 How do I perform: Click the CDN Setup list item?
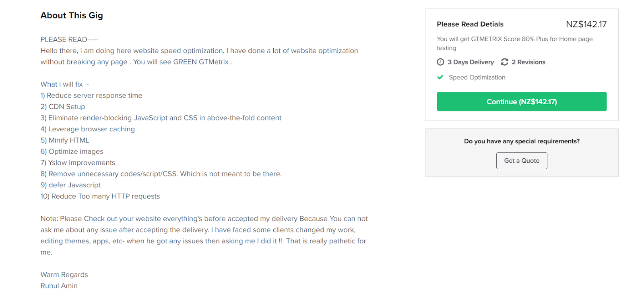click(x=63, y=107)
